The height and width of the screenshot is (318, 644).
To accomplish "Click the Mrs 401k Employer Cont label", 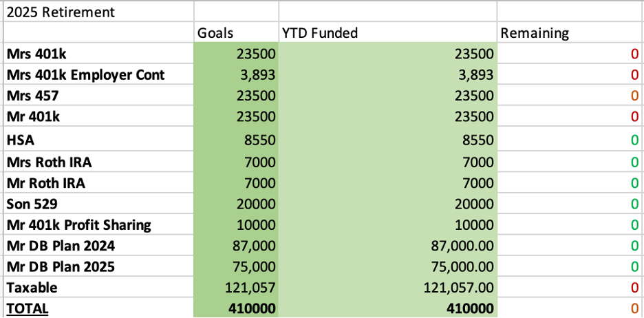I will click(x=85, y=75).
